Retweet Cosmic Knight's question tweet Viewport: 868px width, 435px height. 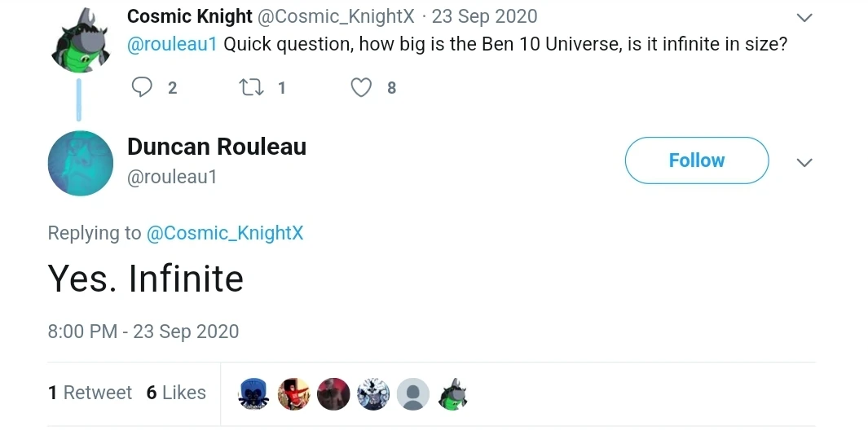(x=251, y=87)
